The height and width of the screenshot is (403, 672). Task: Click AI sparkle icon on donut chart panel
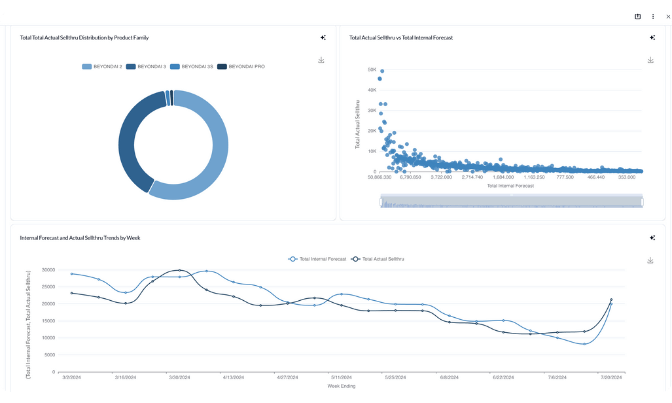pyautogui.click(x=323, y=38)
